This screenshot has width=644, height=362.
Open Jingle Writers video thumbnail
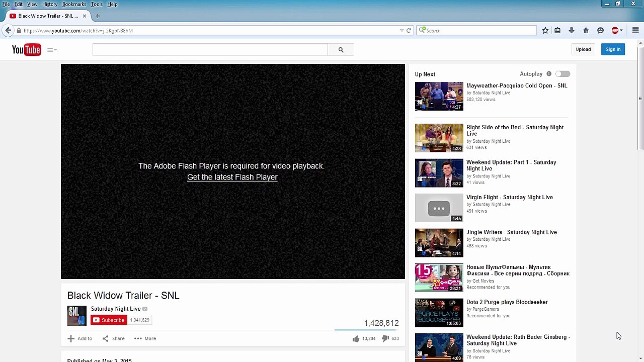[439, 243]
